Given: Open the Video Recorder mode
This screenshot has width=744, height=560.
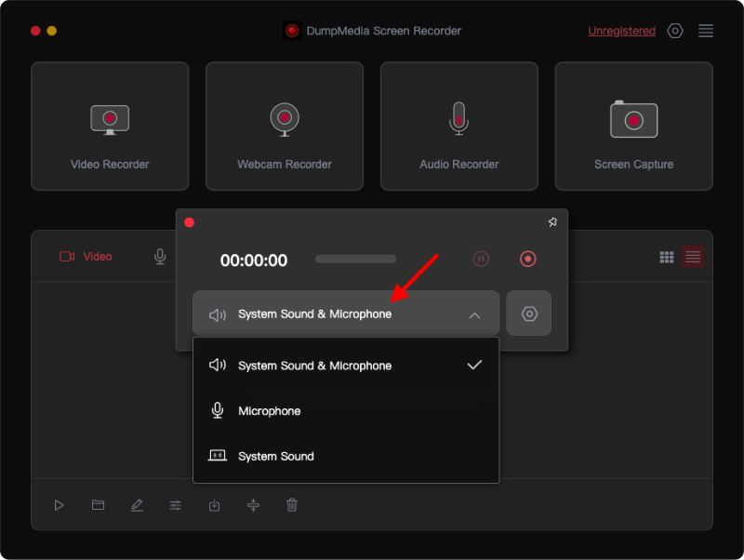Looking at the screenshot, I should 110,126.
